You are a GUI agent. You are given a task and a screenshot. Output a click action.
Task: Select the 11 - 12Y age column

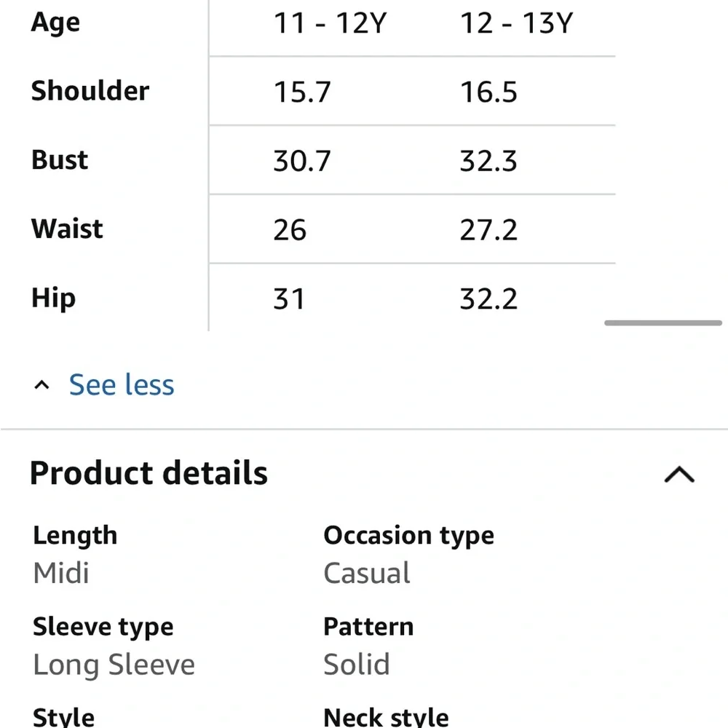tap(329, 24)
